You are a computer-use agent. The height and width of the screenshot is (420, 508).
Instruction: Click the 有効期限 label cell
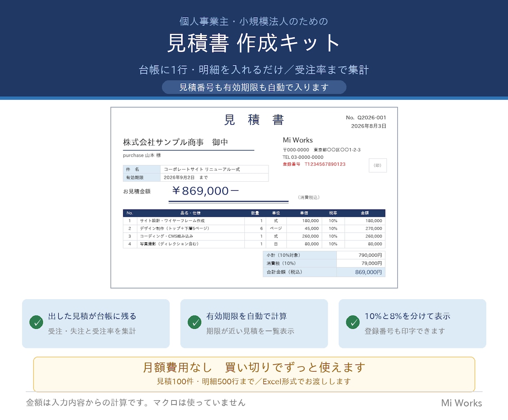coord(142,177)
